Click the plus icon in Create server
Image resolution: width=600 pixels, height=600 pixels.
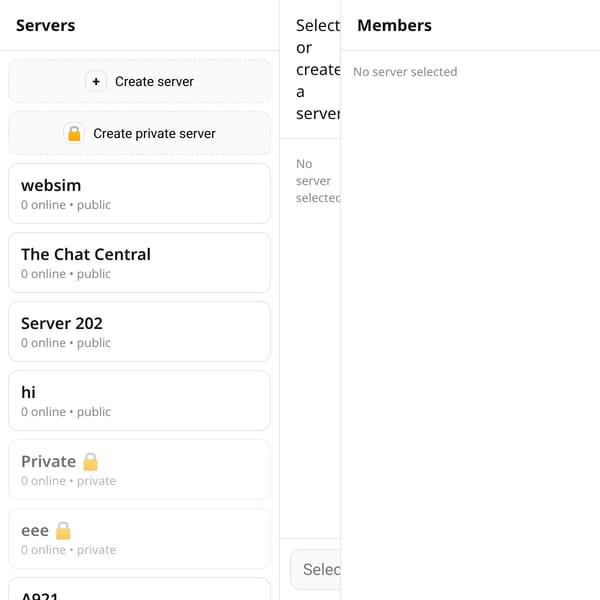[x=96, y=82]
